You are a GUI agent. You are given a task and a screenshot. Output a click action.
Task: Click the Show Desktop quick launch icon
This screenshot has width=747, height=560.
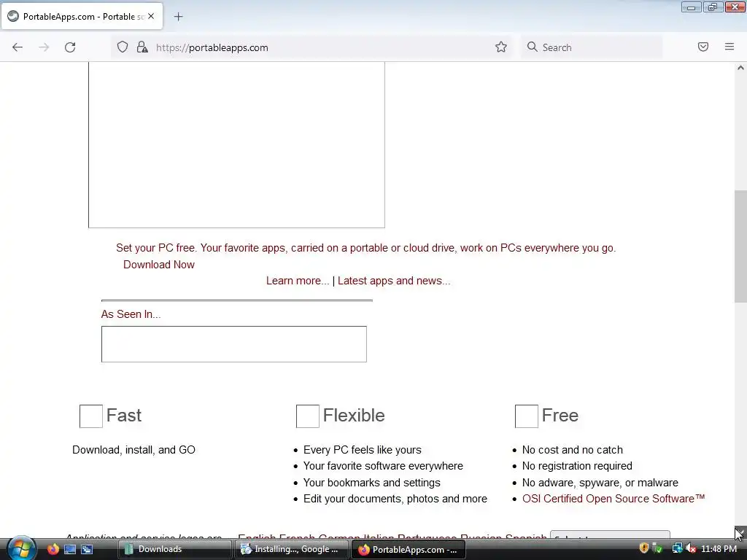coord(70,549)
